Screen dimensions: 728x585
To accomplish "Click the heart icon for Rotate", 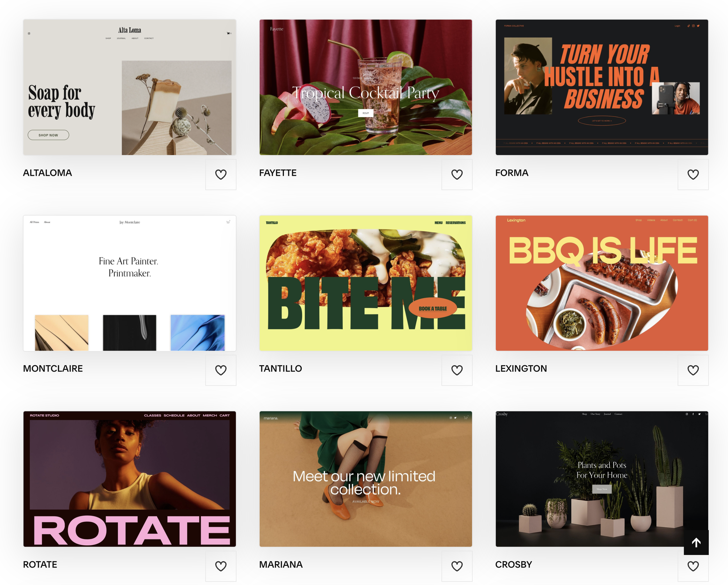I will 221,566.
